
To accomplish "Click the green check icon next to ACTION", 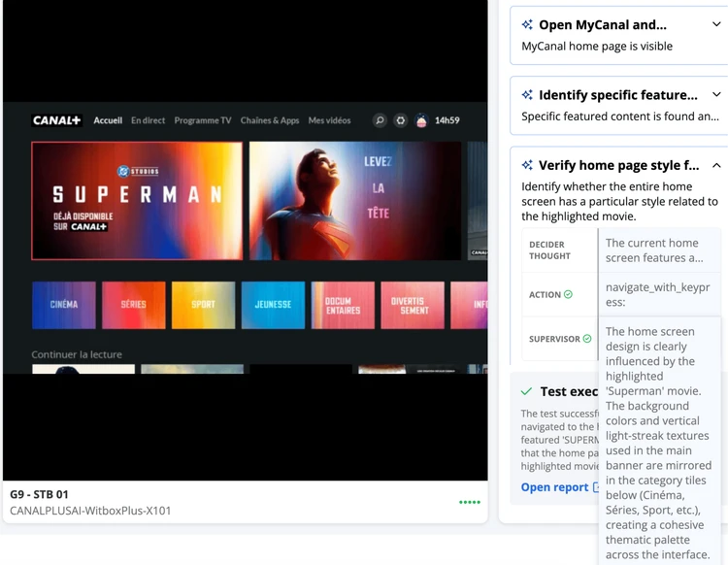I will (x=568, y=294).
